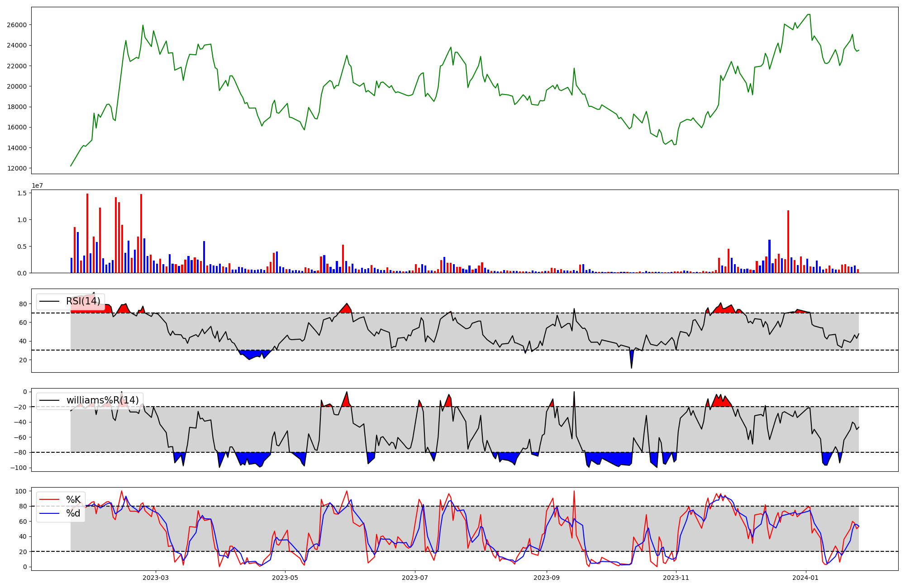Click the RSI(14) legend label
Viewport: 905px width, 588px height.
click(x=83, y=301)
